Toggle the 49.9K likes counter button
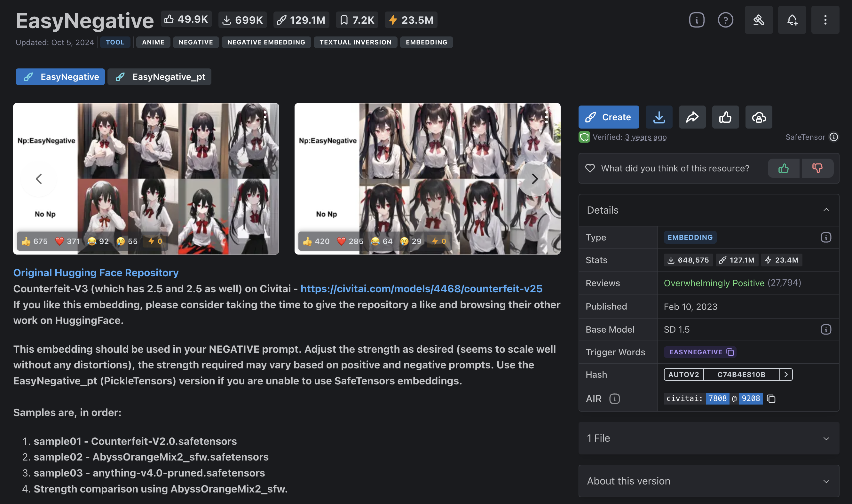Screen dimensions: 852x504 (x=186, y=20)
